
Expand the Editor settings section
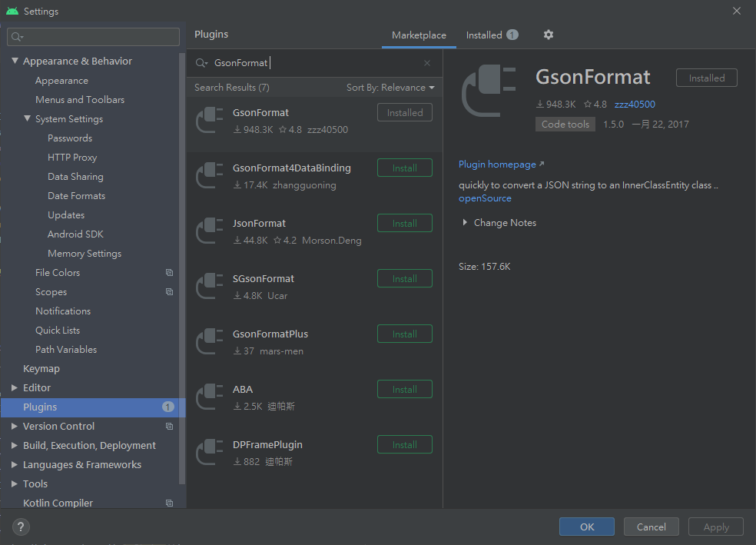tap(15, 387)
